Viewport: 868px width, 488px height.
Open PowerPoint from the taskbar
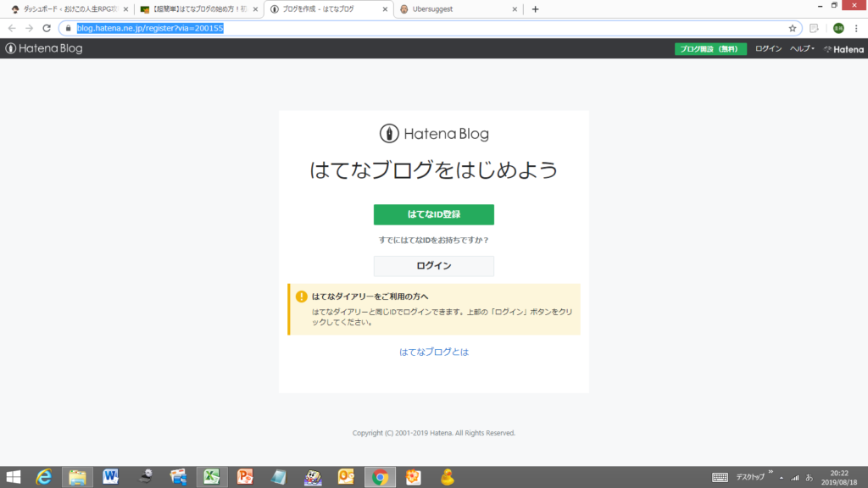coord(245,477)
